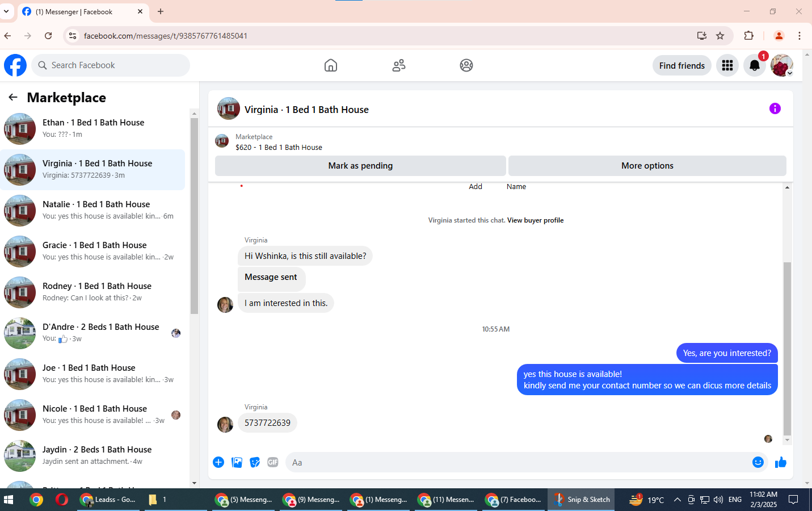Click the Search Facebook box
Viewport: 812px width, 511px height.
pos(111,65)
